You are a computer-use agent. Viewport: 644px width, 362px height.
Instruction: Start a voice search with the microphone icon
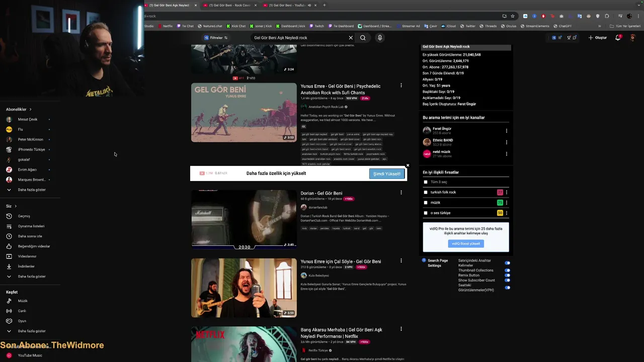tap(380, 38)
